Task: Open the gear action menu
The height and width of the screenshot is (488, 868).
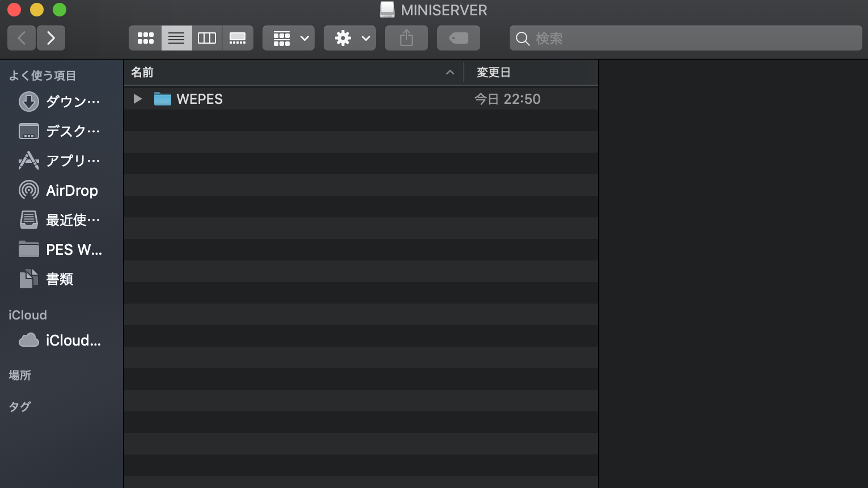Action: point(350,38)
